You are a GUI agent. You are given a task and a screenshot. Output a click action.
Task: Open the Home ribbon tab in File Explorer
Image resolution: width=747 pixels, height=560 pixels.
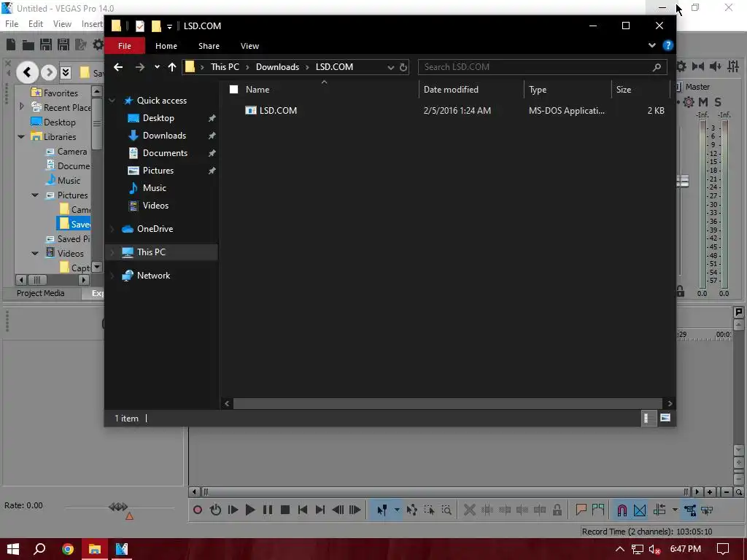[x=166, y=46]
